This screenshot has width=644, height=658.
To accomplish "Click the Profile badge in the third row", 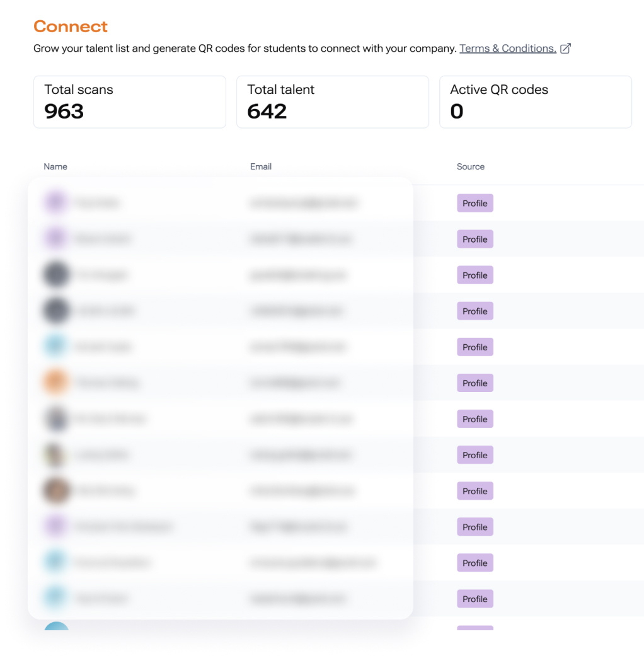I will point(474,275).
